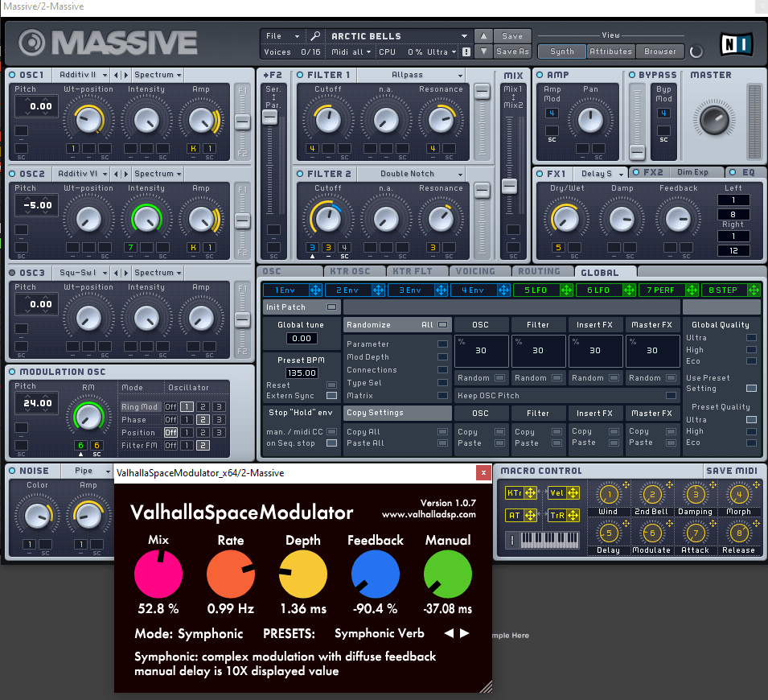768x700 pixels.
Task: Toggle OSC3 power on
Action: 13,273
